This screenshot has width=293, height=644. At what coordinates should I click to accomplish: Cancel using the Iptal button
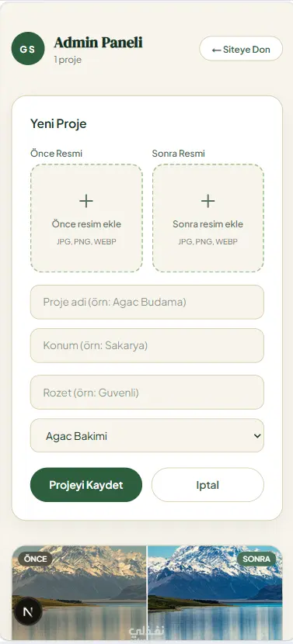208,485
